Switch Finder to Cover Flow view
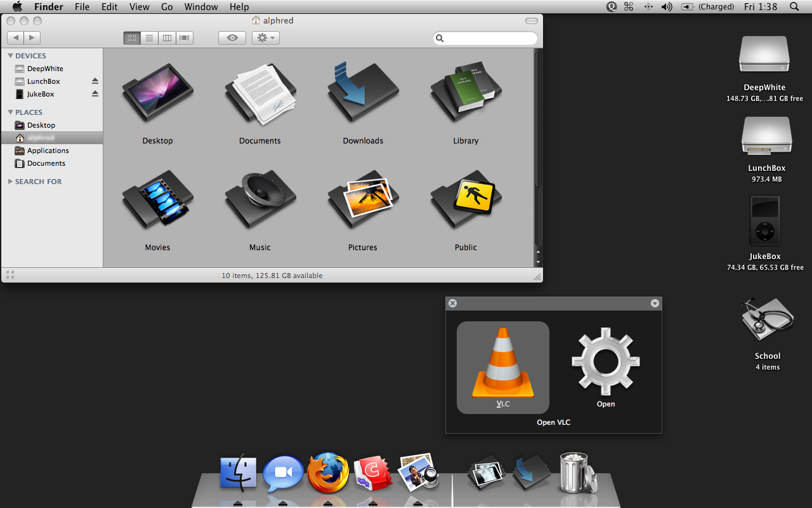The width and height of the screenshot is (812, 508). pyautogui.click(x=185, y=38)
